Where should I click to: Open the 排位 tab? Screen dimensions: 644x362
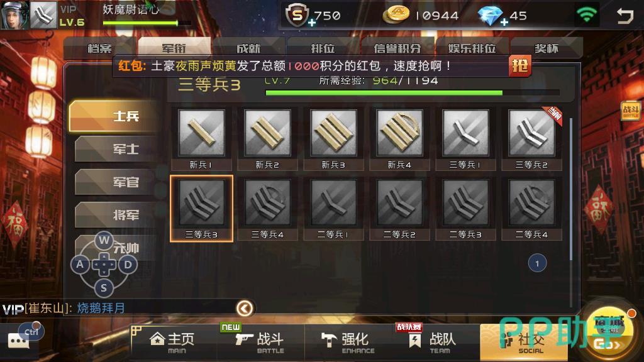click(323, 48)
